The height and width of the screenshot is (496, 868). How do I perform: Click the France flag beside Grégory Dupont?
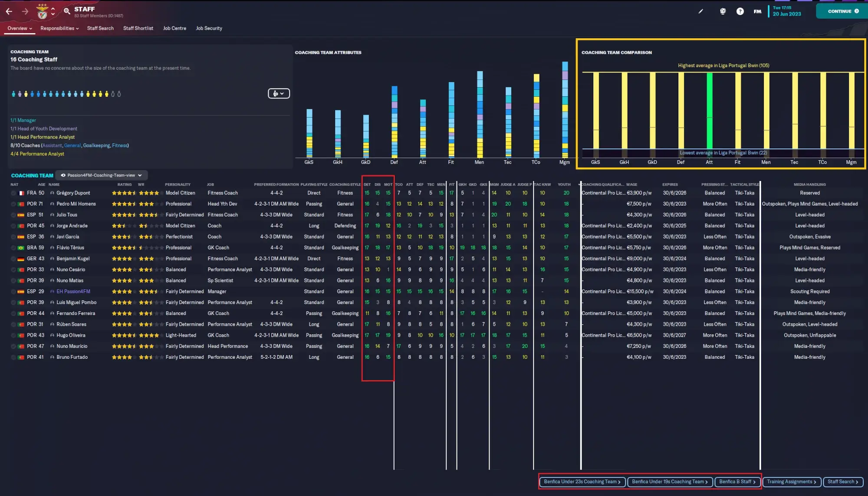pos(21,193)
